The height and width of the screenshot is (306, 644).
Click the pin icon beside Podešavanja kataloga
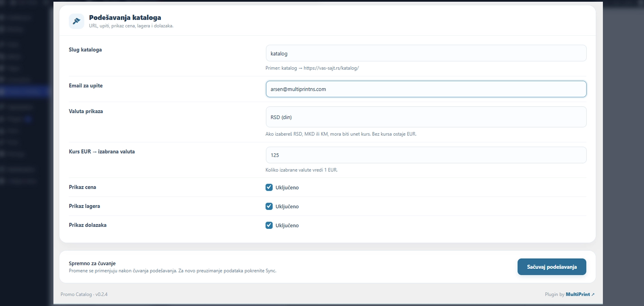pos(76,21)
